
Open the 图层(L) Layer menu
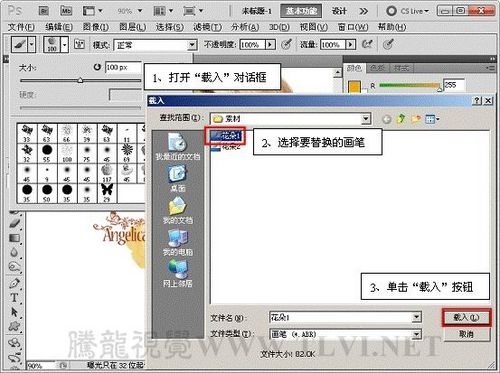point(132,27)
